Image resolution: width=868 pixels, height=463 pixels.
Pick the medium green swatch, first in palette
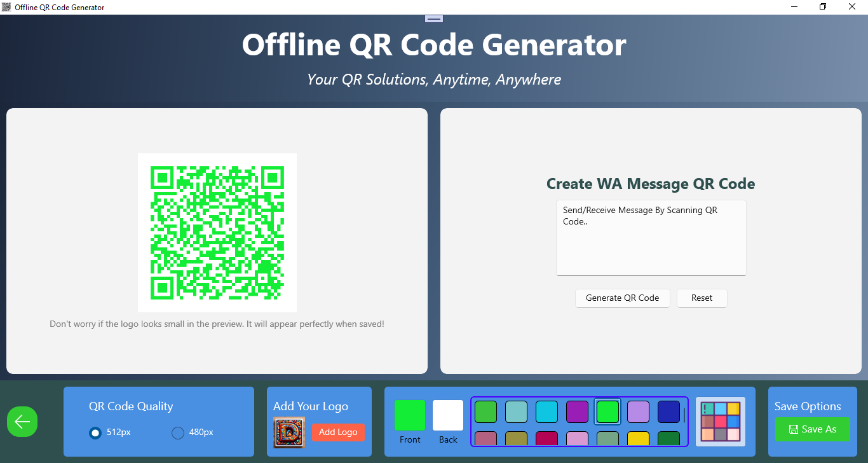[x=485, y=411]
